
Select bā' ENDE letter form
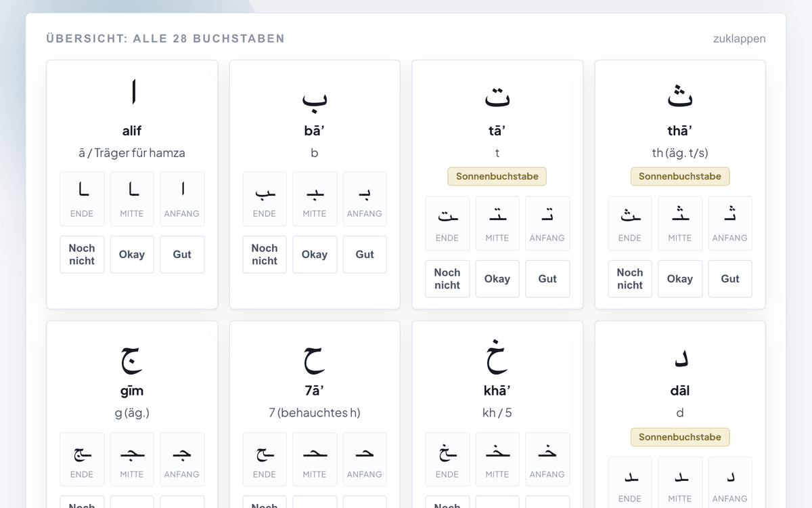(x=265, y=198)
